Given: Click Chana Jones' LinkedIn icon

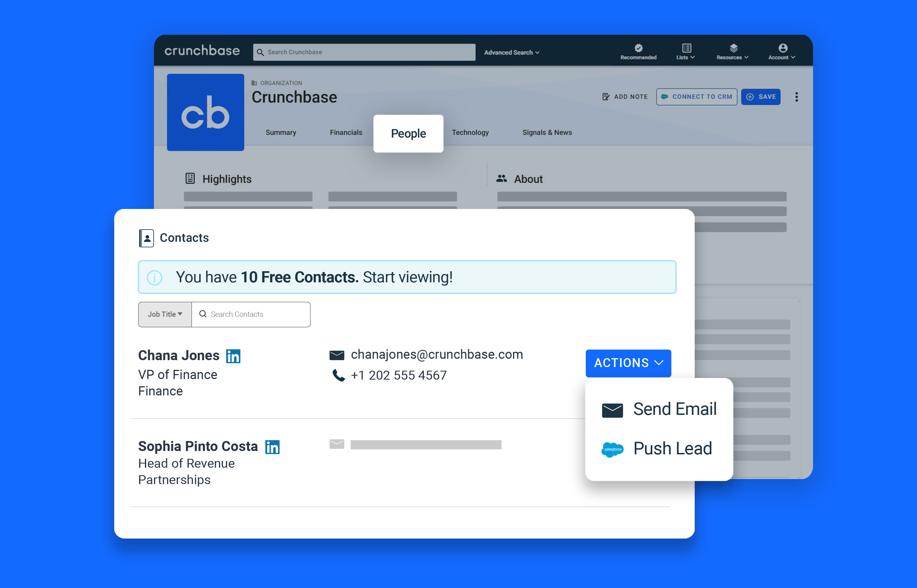Looking at the screenshot, I should (233, 356).
